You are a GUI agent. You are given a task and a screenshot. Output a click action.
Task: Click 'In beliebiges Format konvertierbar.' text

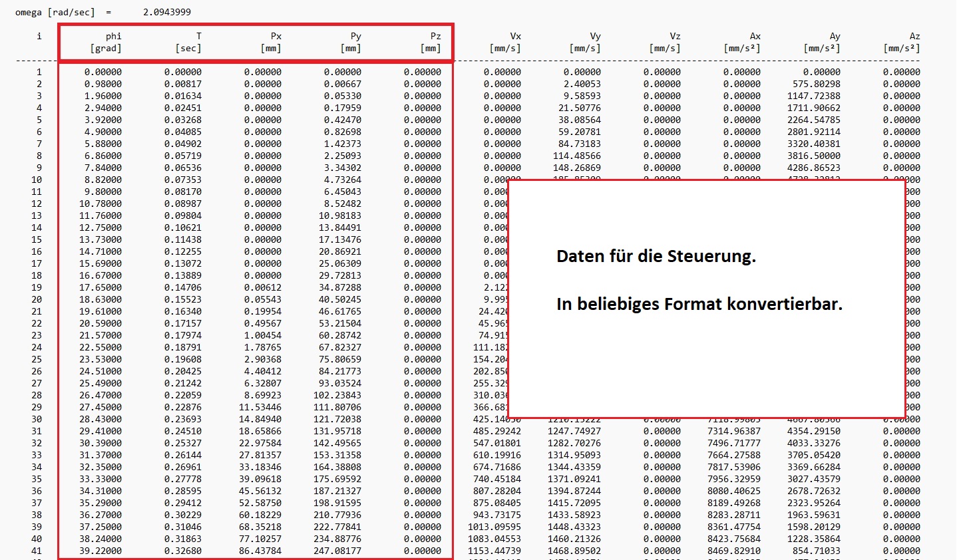699,305
